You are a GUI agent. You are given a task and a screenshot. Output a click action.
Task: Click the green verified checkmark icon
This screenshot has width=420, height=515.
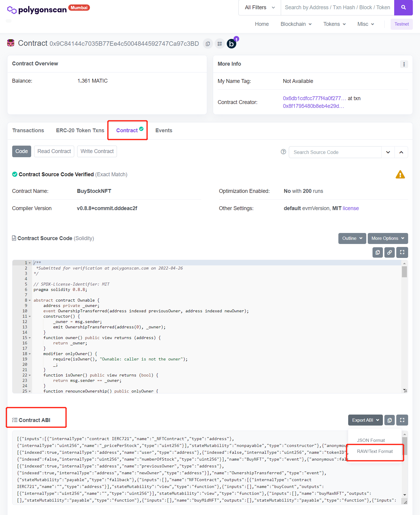pyautogui.click(x=15, y=174)
